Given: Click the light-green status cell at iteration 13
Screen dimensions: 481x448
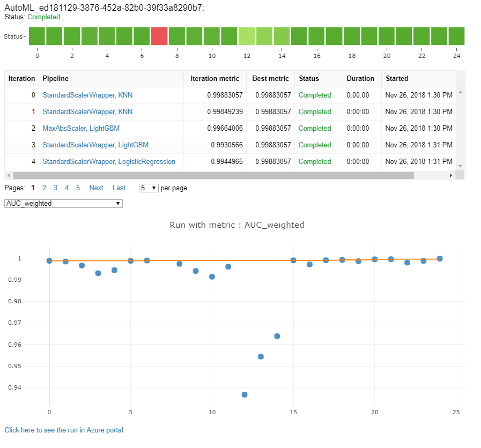Looking at the screenshot, I should 264,36.
